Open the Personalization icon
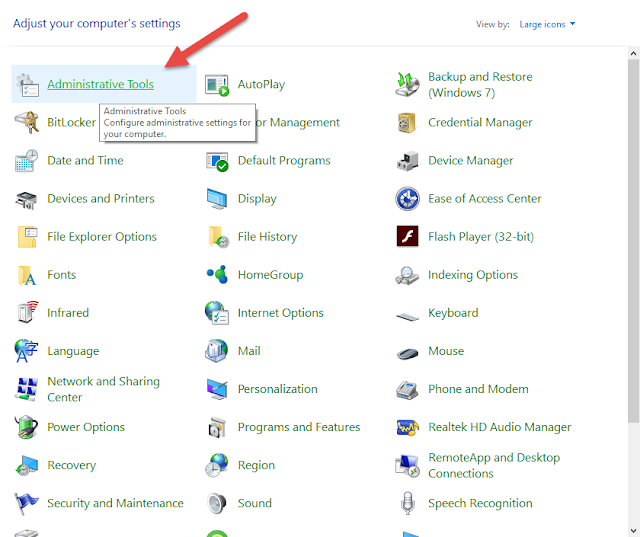 click(x=217, y=389)
